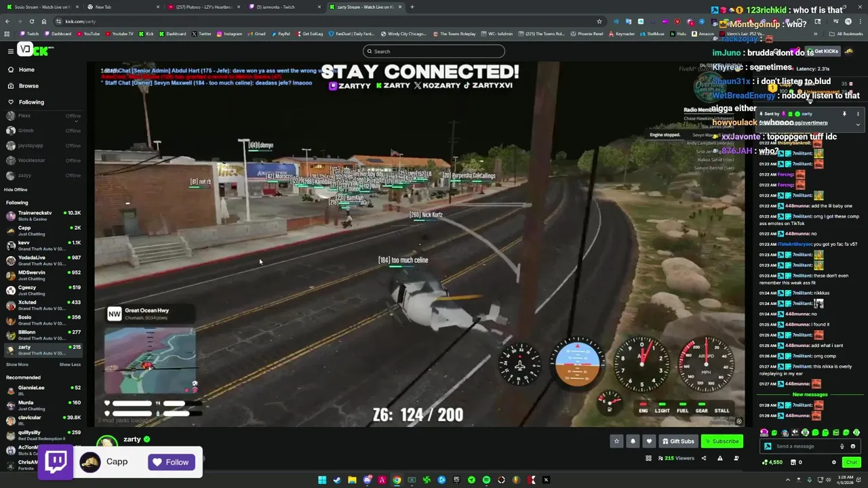868x488 pixels.
Task: Open Trainwreckstv channel from the following list
Action: (x=42, y=216)
